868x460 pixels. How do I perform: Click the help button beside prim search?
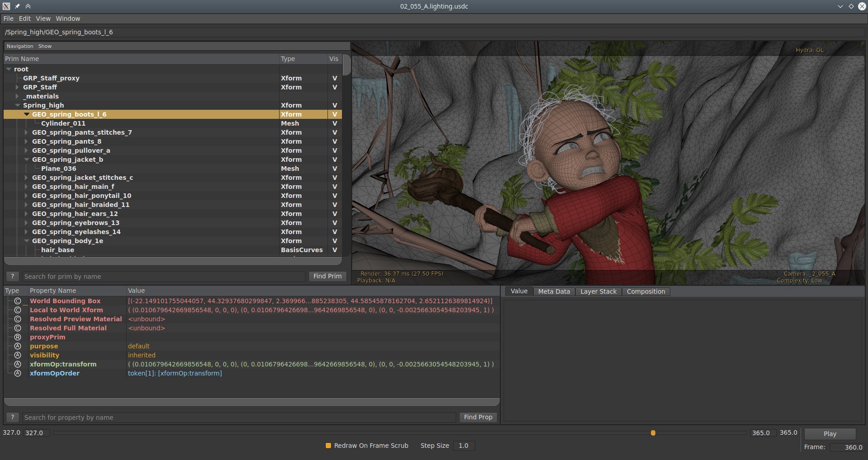(13, 276)
